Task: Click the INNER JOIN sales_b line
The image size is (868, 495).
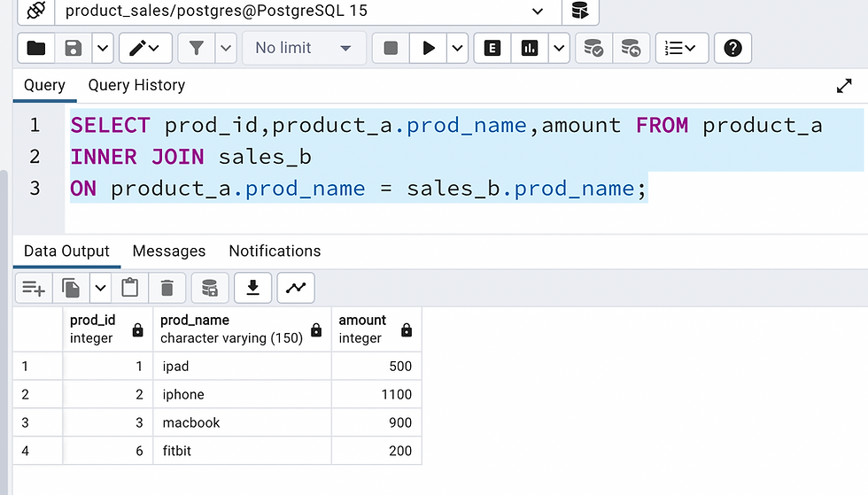Action: click(x=191, y=157)
